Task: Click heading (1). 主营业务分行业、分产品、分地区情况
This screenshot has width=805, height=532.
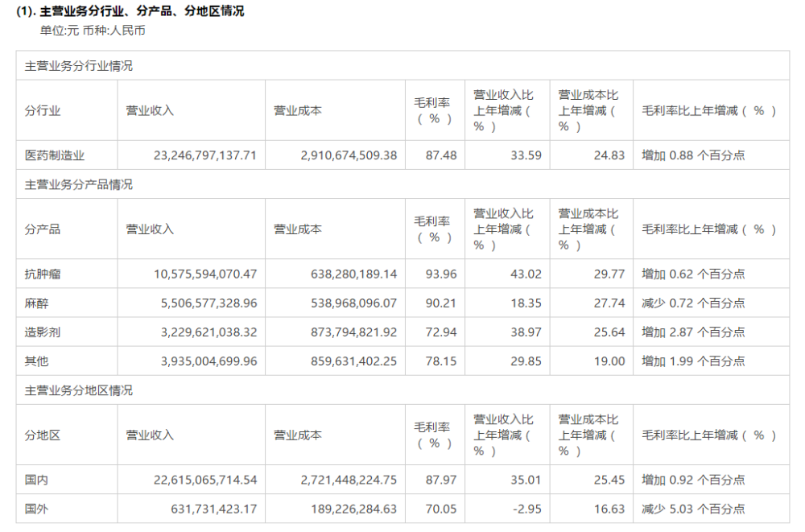Action: click(130, 10)
